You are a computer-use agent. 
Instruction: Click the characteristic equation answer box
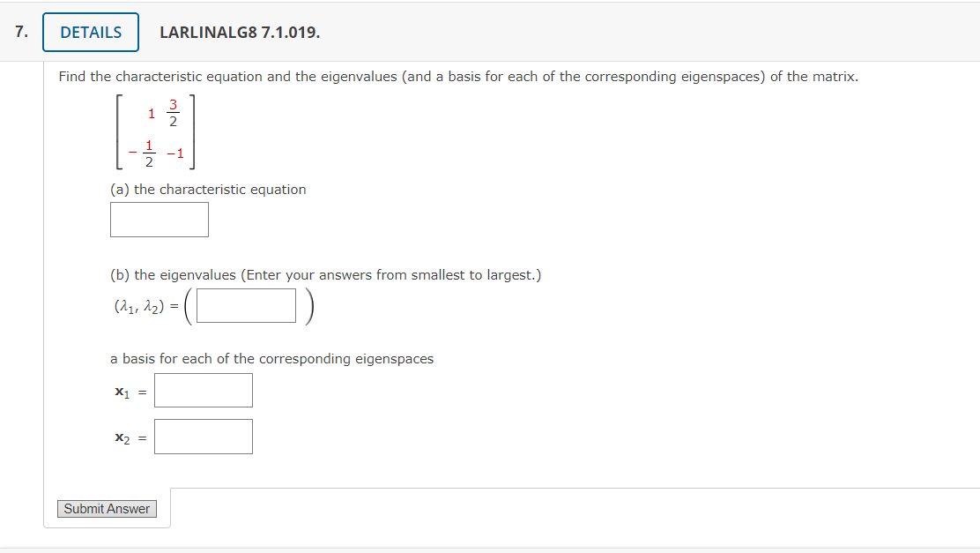(159, 219)
